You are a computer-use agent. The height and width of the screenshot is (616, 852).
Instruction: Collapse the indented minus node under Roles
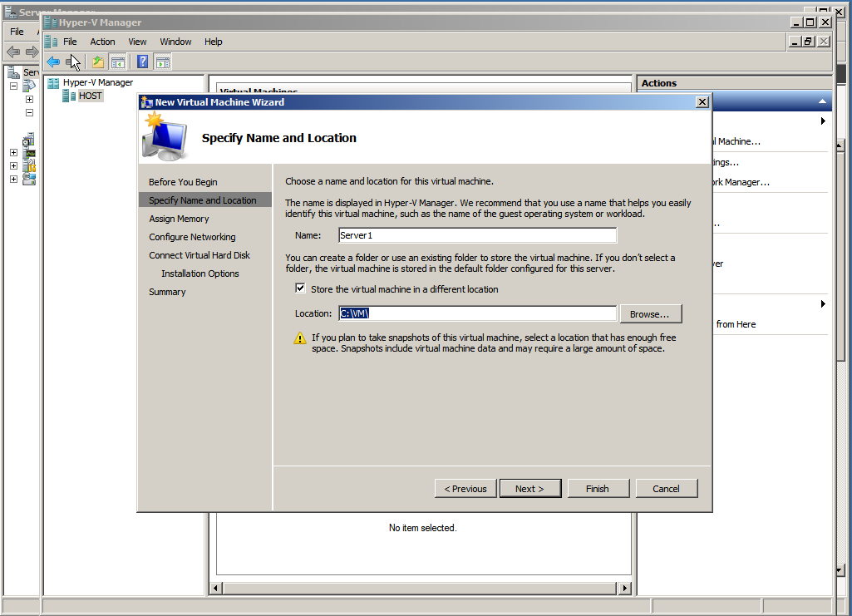(29, 112)
